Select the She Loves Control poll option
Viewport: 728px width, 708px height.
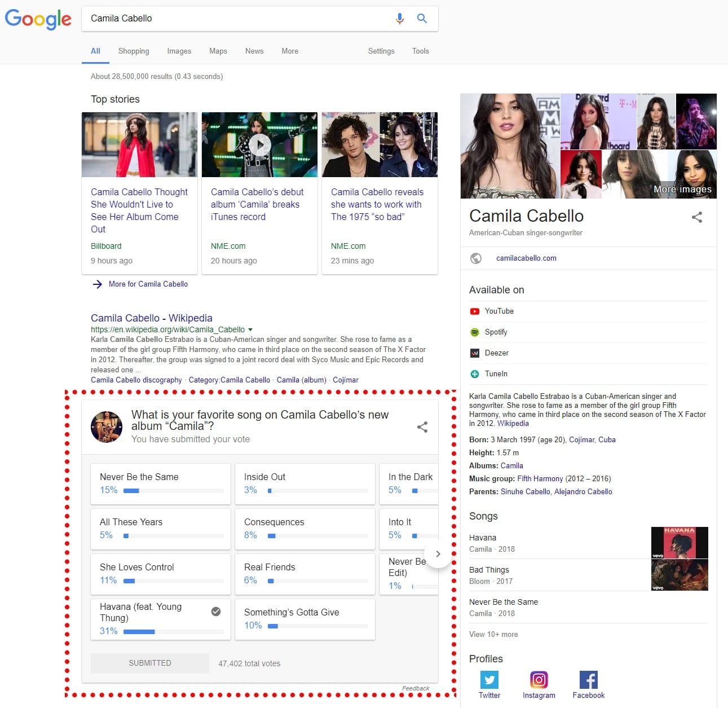pos(161,574)
